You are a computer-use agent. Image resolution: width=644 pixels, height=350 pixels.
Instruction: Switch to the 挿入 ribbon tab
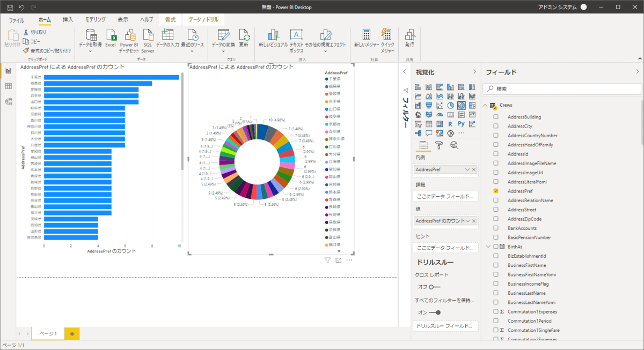coord(68,20)
